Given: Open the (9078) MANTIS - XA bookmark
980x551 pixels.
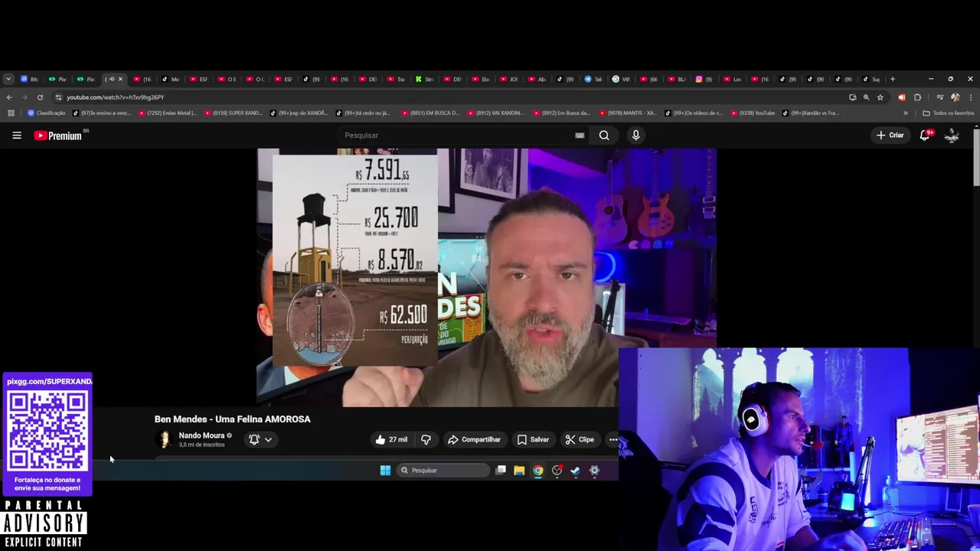Looking at the screenshot, I should point(628,113).
